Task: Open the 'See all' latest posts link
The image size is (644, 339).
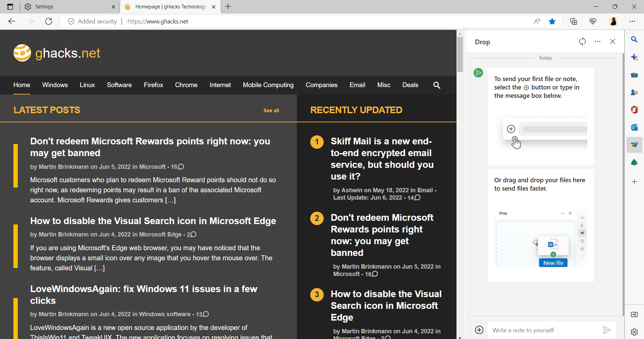Action: (x=271, y=110)
